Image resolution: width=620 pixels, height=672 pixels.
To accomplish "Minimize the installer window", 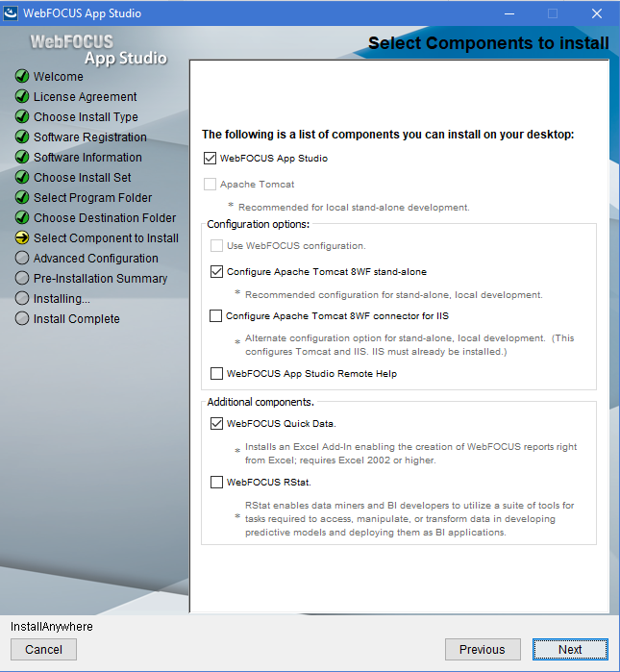I will point(509,13).
